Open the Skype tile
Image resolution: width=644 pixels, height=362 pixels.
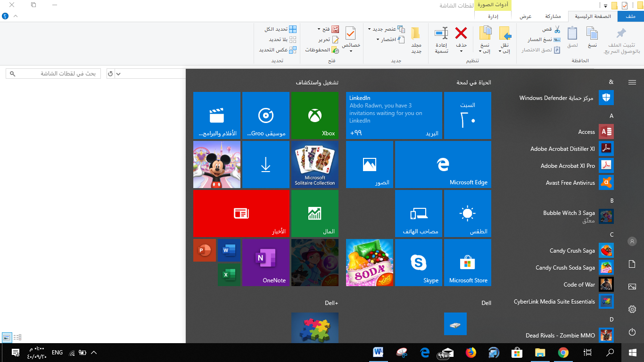[x=418, y=263]
